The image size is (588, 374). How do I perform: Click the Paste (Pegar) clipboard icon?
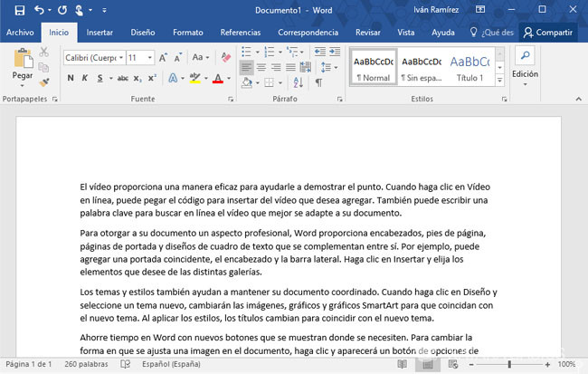pyautogui.click(x=23, y=58)
